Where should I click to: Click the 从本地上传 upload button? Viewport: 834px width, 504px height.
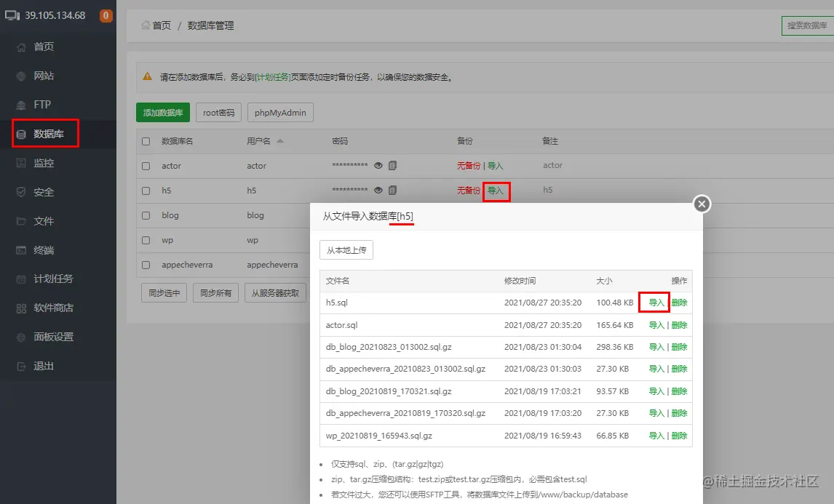point(346,249)
